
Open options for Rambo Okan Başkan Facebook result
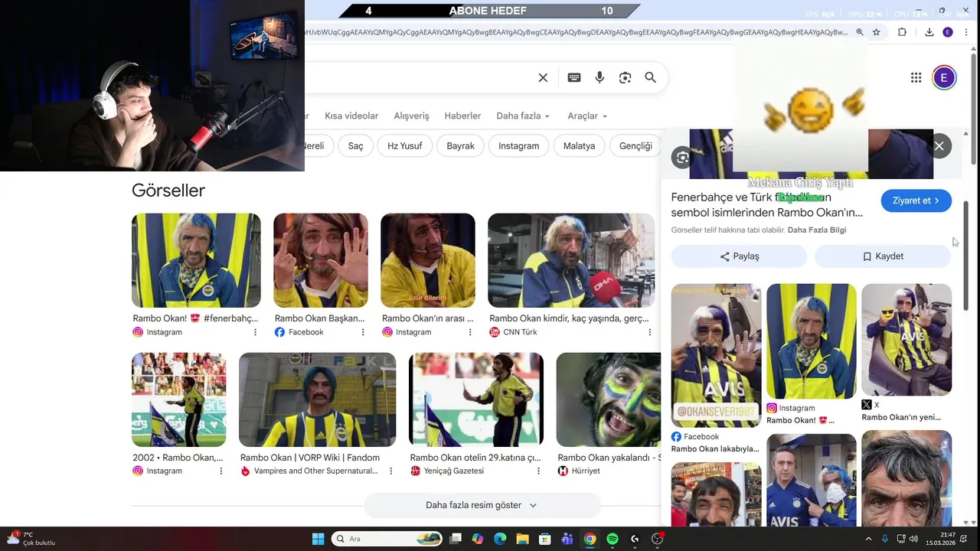point(363,332)
